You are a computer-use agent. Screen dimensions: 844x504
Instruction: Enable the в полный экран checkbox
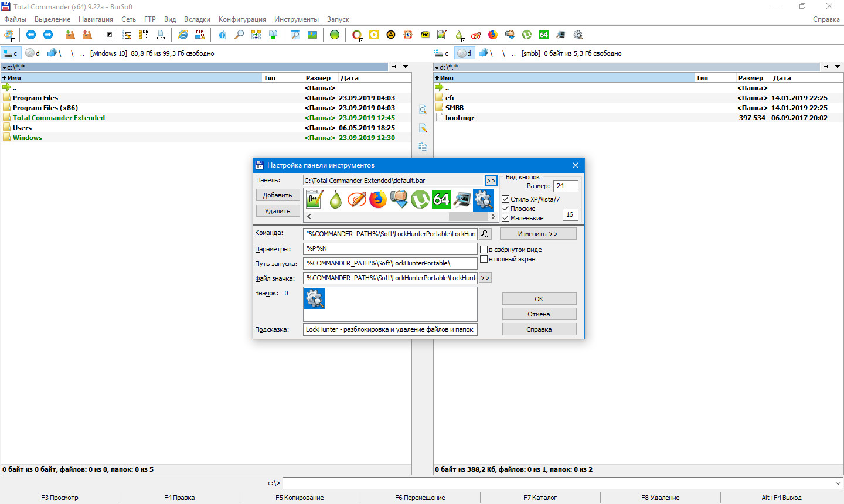pyautogui.click(x=484, y=259)
